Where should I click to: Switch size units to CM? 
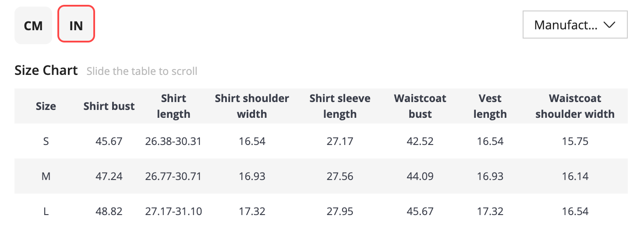(33, 25)
